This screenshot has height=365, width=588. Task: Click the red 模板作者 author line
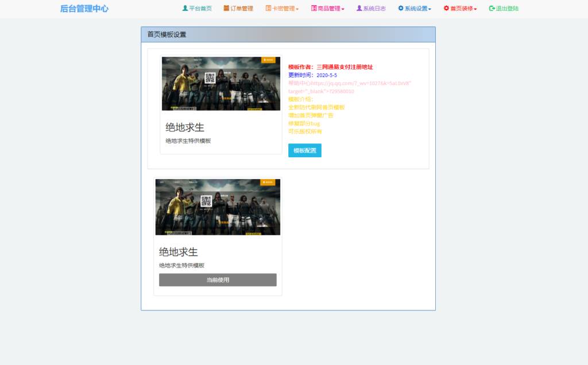[331, 67]
